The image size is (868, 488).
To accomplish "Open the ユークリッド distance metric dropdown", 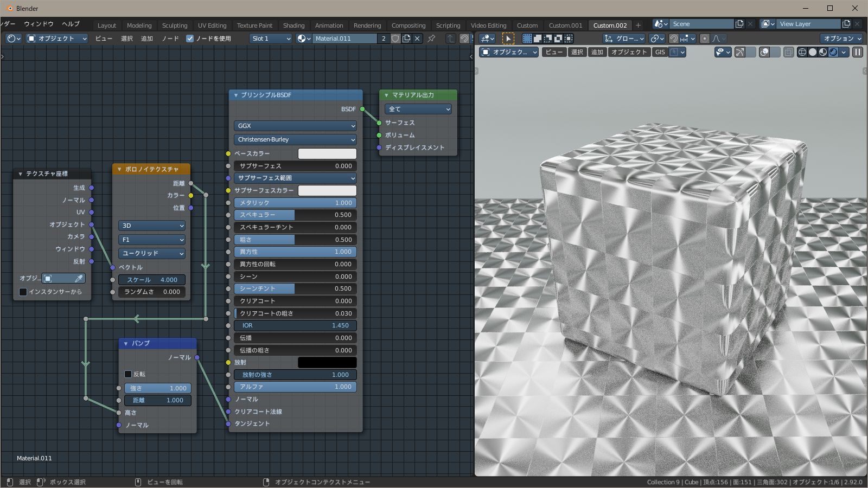I will click(x=152, y=253).
